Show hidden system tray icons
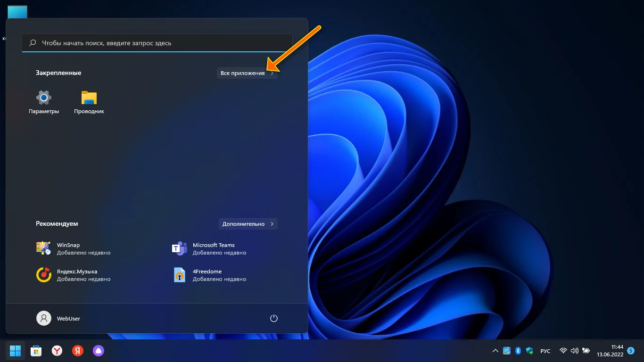Viewport: 644px width, 362px height. tap(495, 351)
